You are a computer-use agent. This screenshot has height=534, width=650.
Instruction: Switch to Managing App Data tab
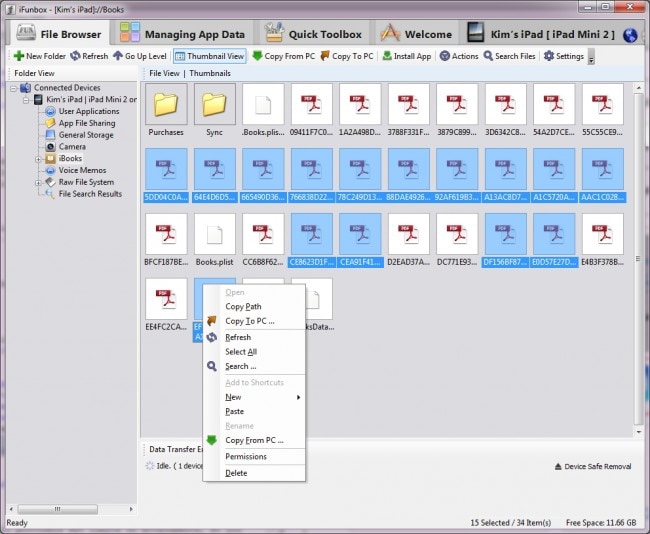pos(182,34)
